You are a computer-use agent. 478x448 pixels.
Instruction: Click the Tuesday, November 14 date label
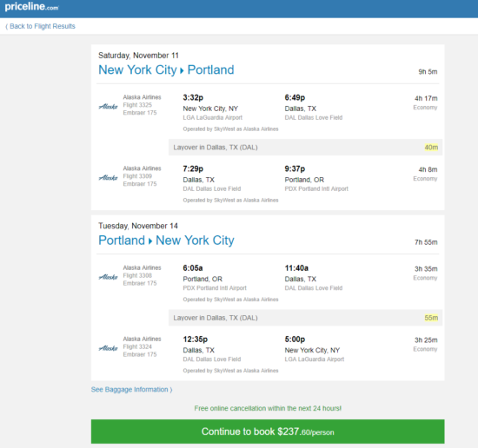[x=138, y=226]
